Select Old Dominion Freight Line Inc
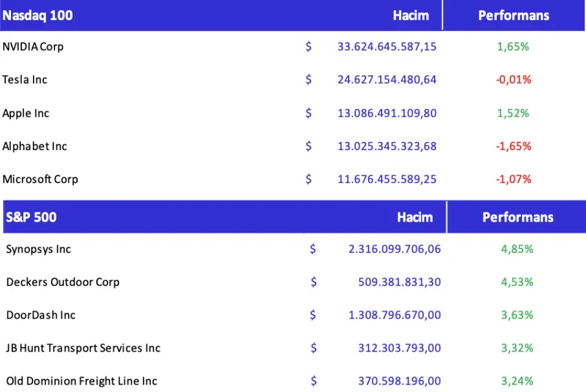The image size is (586, 392). coord(82,381)
